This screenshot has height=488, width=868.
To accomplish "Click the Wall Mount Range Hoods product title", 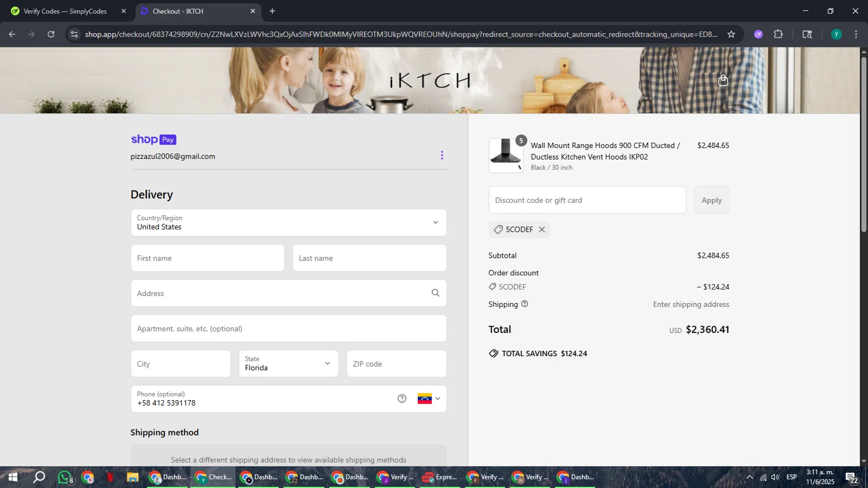I will pyautogui.click(x=605, y=151).
